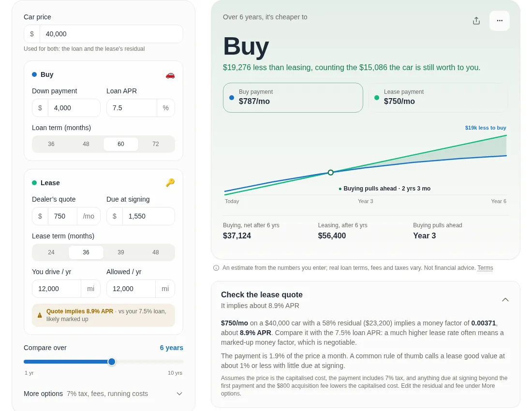Select 36-month lease term
The image size is (532, 411).
point(86,252)
